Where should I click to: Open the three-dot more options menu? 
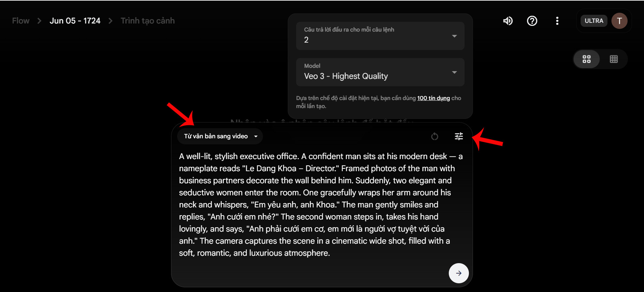click(557, 21)
